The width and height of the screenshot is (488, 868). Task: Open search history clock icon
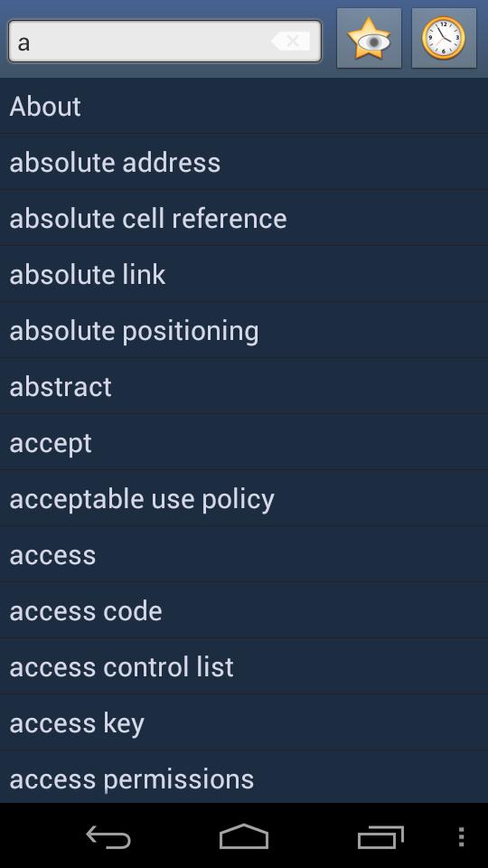point(444,38)
